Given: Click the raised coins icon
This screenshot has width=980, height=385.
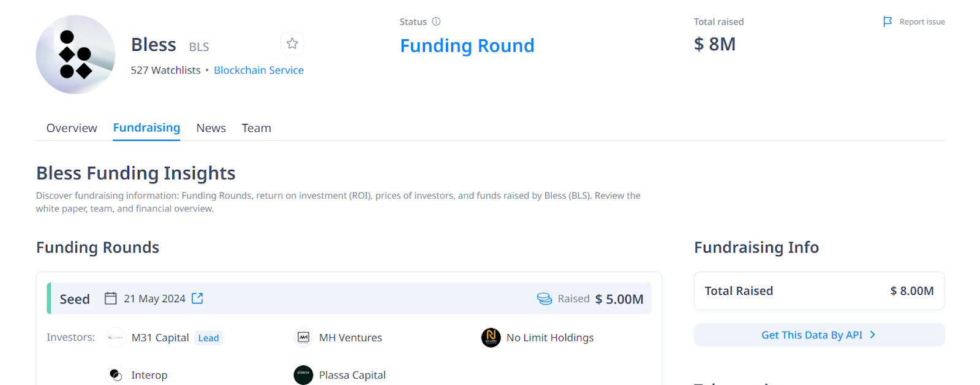Looking at the screenshot, I should (544, 299).
